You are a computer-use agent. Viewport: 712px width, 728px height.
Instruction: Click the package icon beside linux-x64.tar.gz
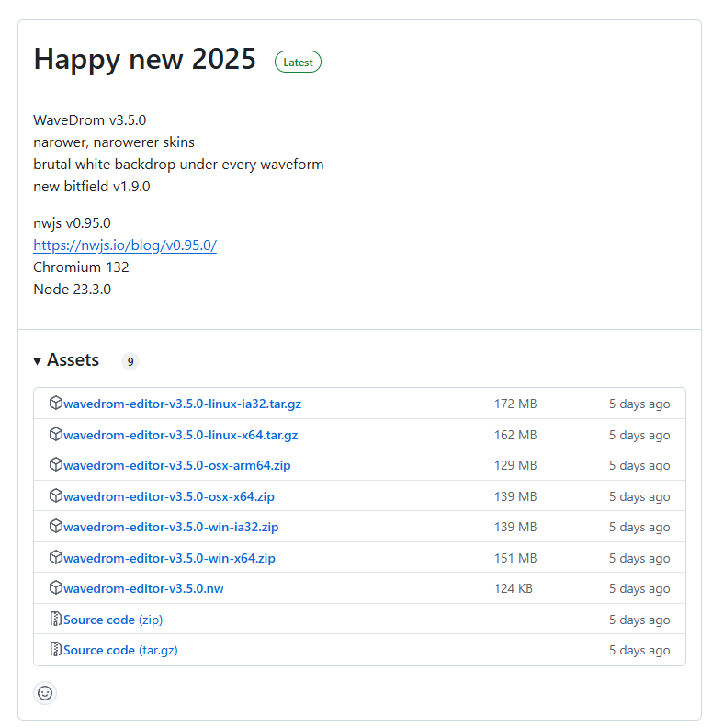coord(56,434)
